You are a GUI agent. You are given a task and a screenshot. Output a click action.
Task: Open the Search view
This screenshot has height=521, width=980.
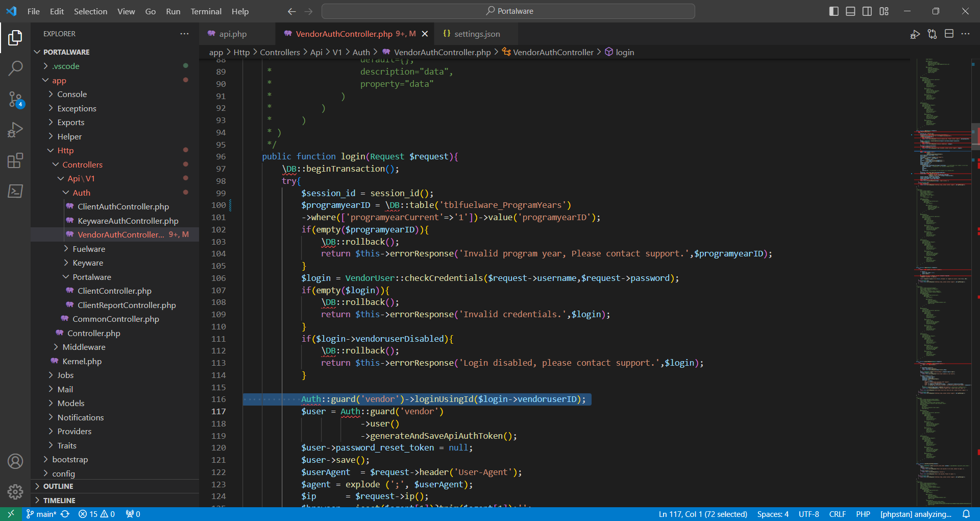coord(15,67)
